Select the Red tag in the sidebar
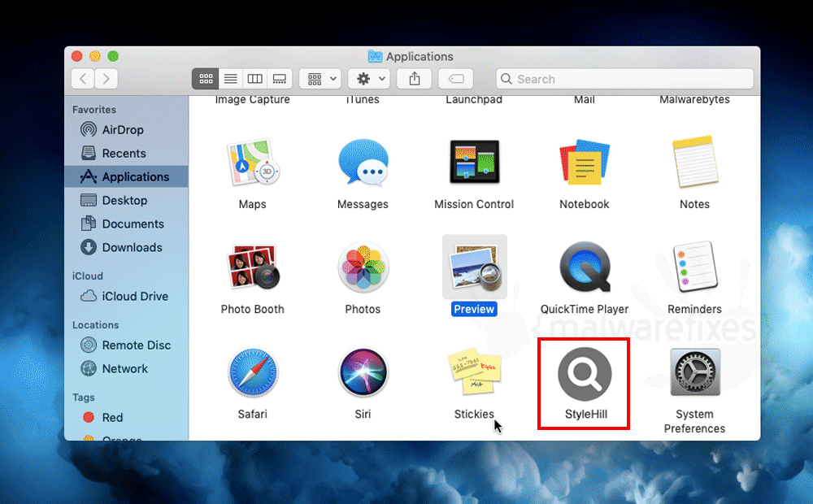The image size is (813, 504). pyautogui.click(x=126, y=417)
